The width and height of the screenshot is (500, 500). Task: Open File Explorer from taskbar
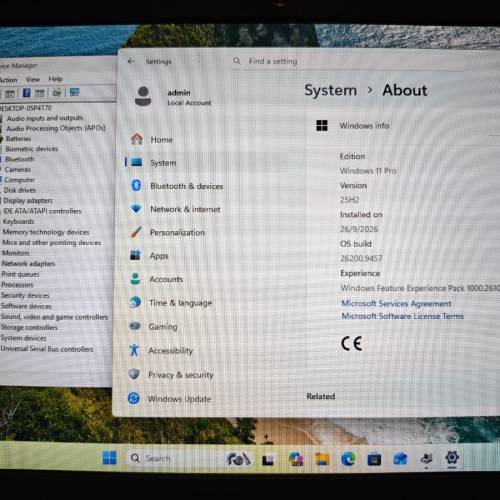click(x=322, y=459)
